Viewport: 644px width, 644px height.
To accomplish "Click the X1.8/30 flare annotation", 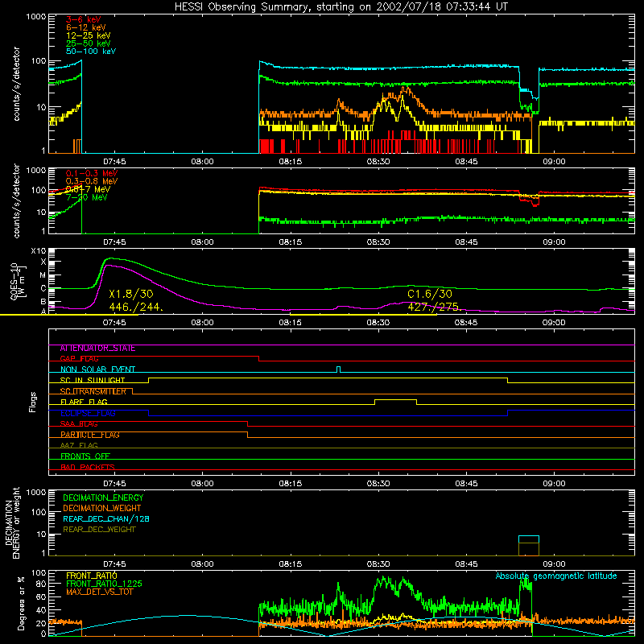I will [x=131, y=294].
